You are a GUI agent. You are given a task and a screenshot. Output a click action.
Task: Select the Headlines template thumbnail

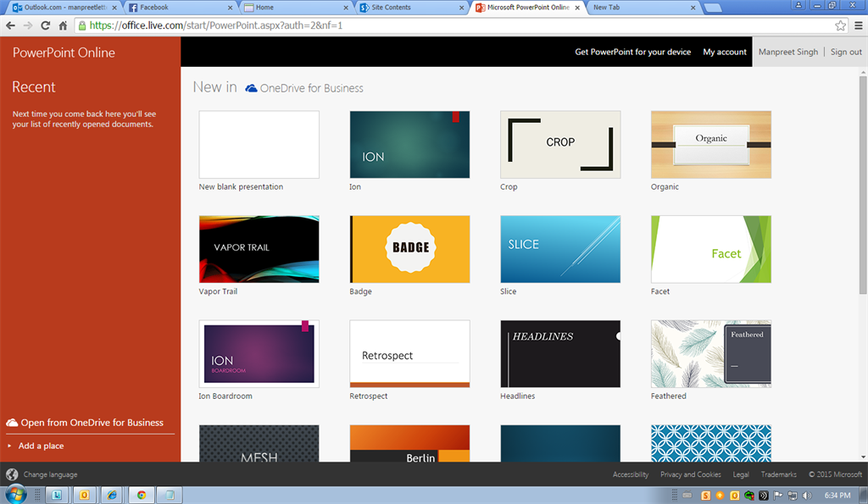tap(560, 353)
